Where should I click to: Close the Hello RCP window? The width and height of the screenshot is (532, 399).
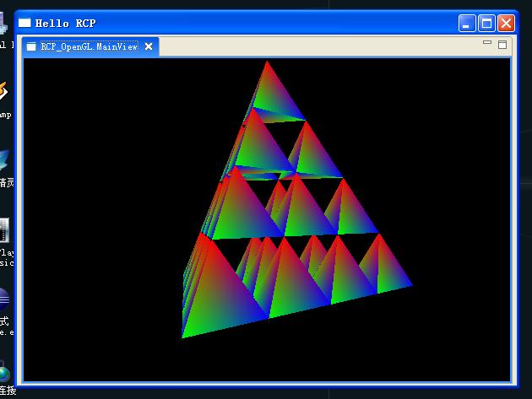coord(506,24)
